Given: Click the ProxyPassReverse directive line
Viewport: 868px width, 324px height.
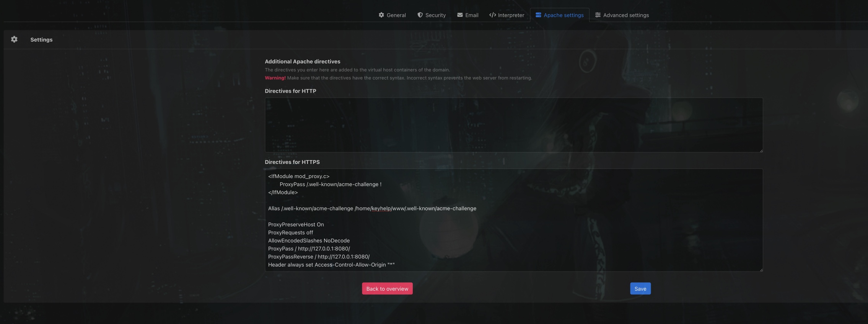Looking at the screenshot, I should [319, 257].
